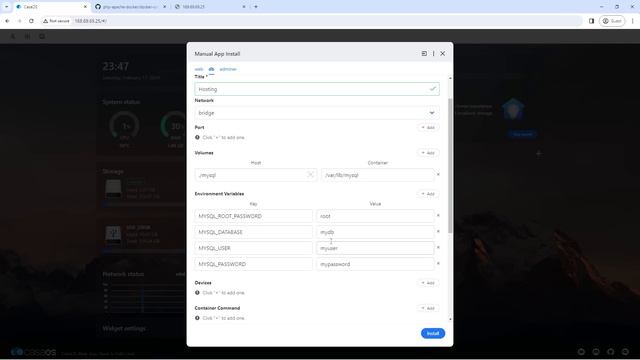640x360 pixels.
Task: Click Widget settings on CasaOS dashboard
Action: (124, 328)
